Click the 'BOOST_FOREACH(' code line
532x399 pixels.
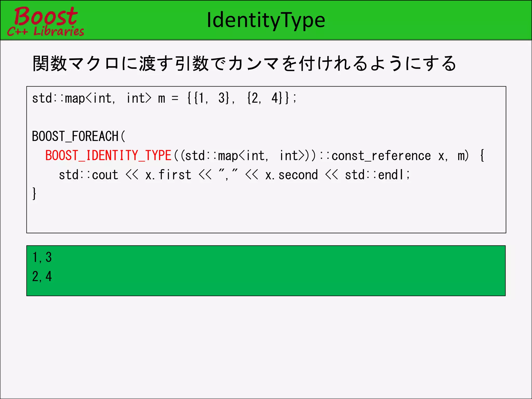coord(78,136)
